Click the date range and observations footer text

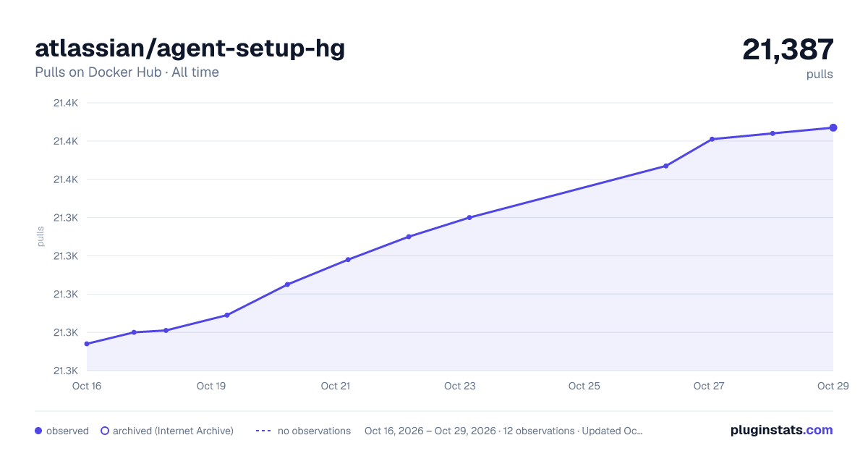pos(503,431)
